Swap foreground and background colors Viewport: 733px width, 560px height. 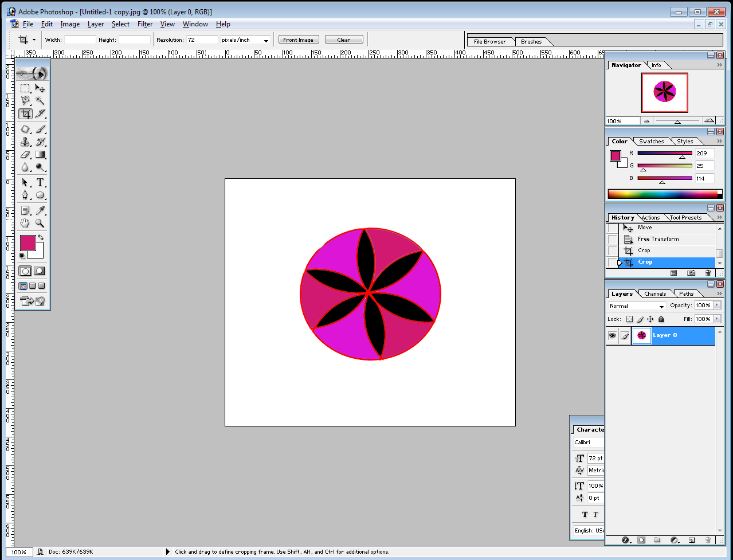click(x=41, y=237)
